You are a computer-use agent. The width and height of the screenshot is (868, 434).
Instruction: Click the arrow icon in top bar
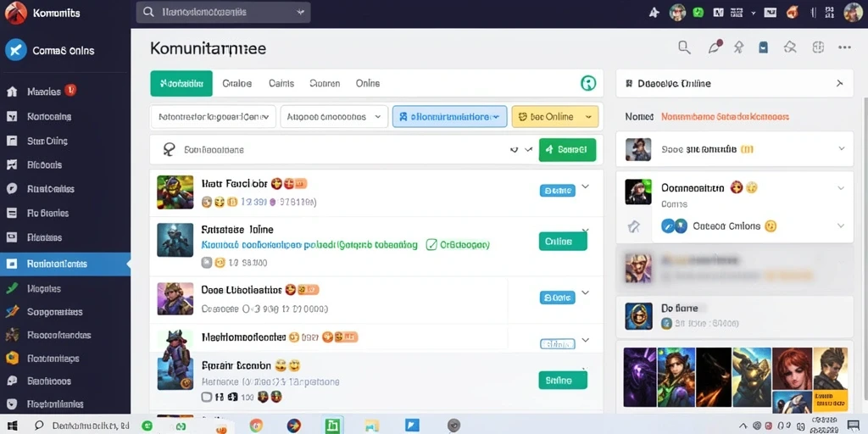click(654, 12)
